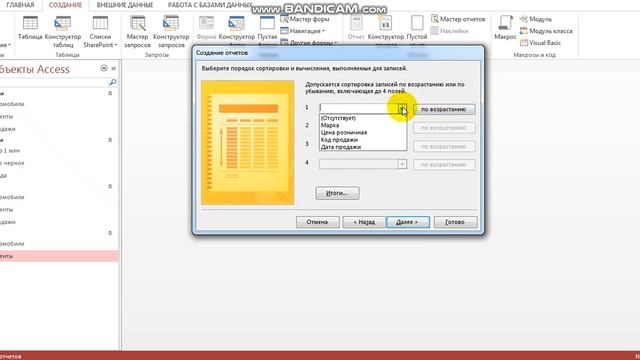640x360 pixels.
Task: Click Готово button
Action: click(x=455, y=222)
